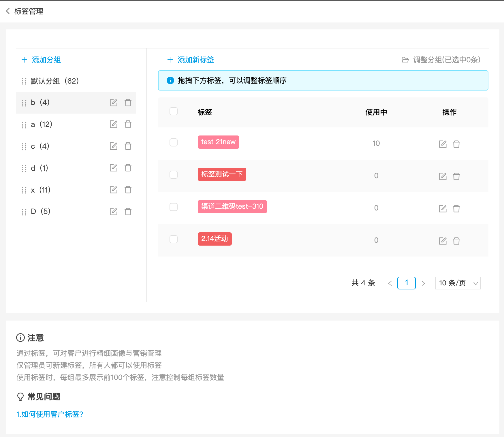This screenshot has width=504, height=437.
Task: Click 调整分组(已选中0条) button
Action: tap(441, 60)
